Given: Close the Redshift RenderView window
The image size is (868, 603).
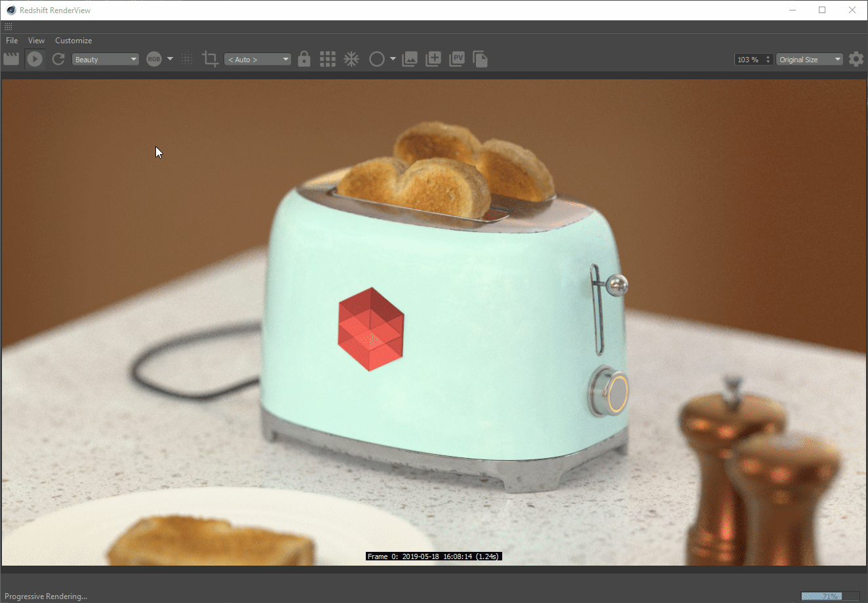Looking at the screenshot, I should pyautogui.click(x=852, y=10).
